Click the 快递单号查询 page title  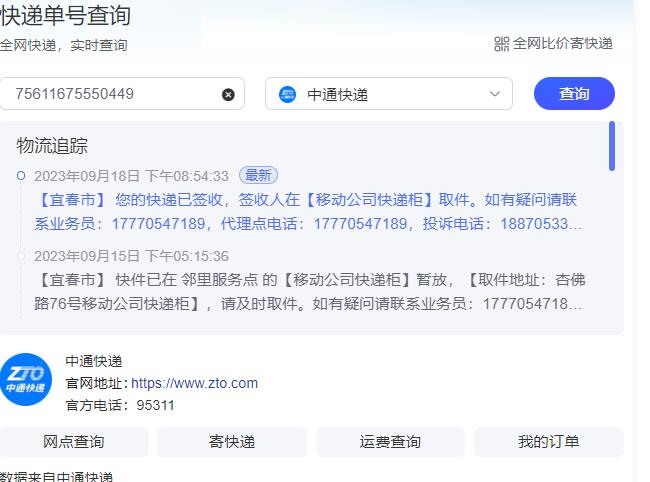click(65, 15)
